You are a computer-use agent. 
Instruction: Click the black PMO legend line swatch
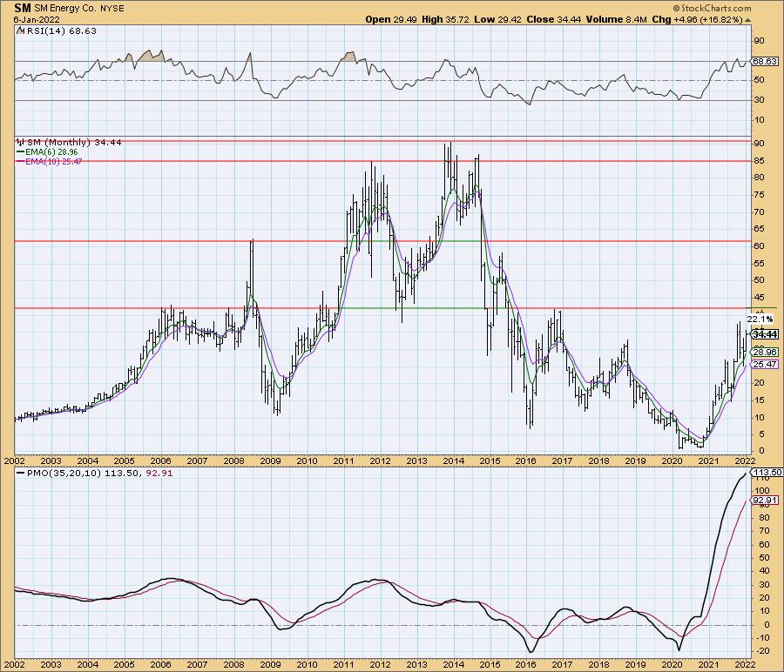[x=20, y=474]
